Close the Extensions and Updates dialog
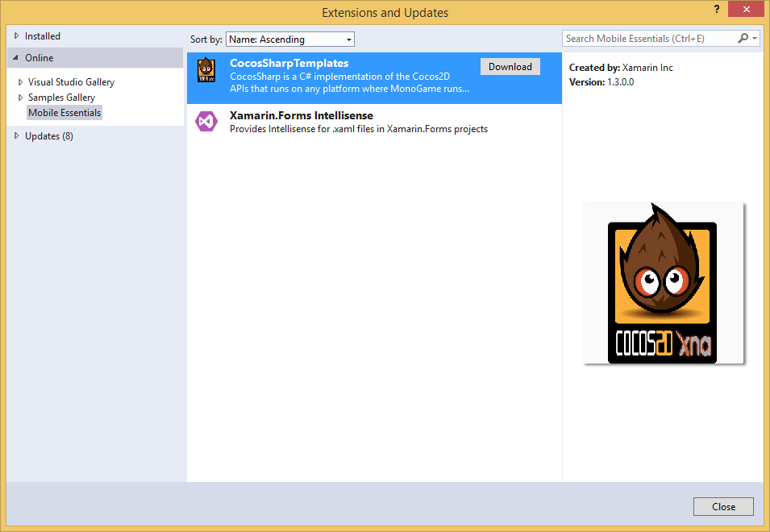This screenshot has width=770, height=532. pyautogui.click(x=723, y=506)
